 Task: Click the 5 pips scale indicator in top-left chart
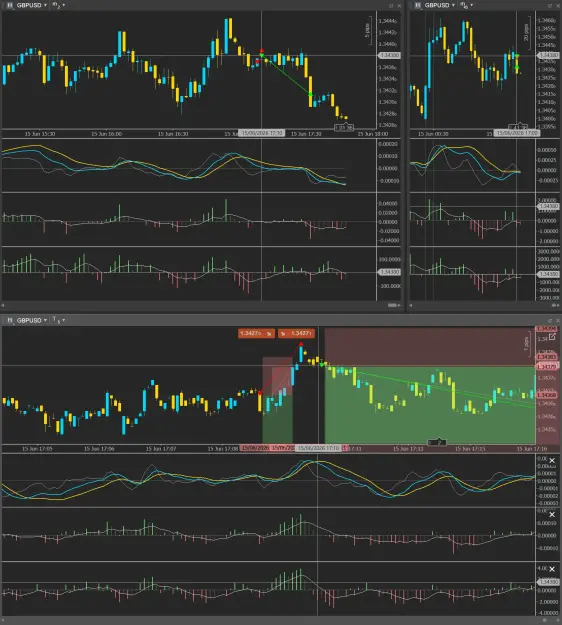tap(367, 31)
